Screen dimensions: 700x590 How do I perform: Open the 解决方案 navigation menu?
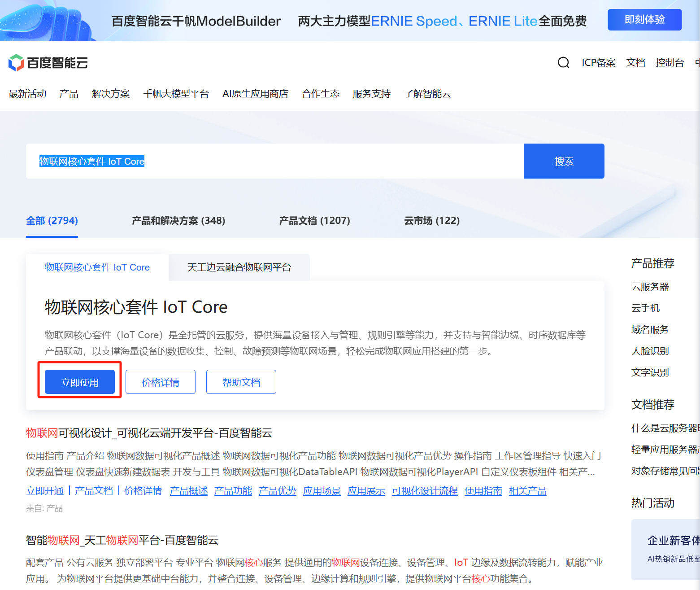pos(111,94)
